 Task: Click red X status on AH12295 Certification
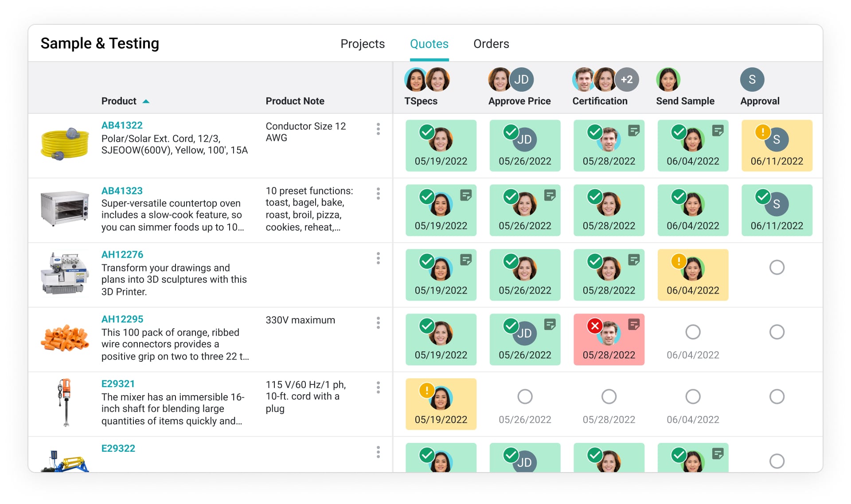[594, 326]
